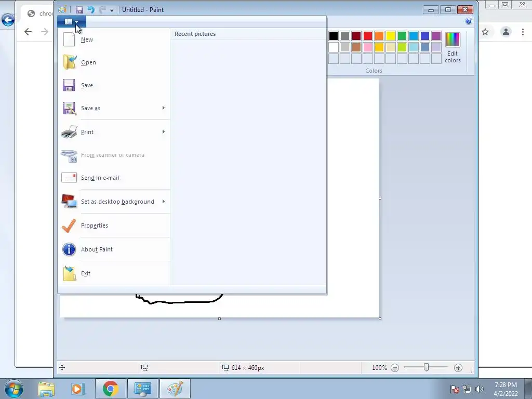Click the zoom out minus button

[395, 368]
